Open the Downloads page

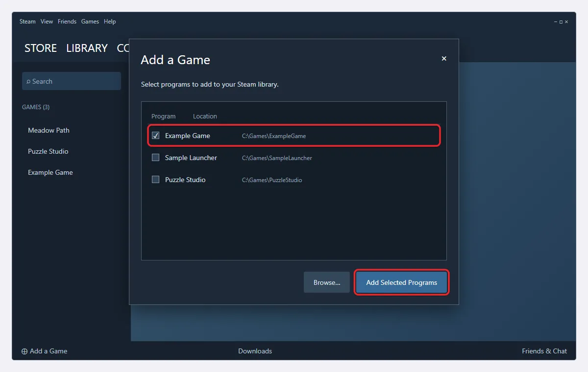(x=255, y=351)
